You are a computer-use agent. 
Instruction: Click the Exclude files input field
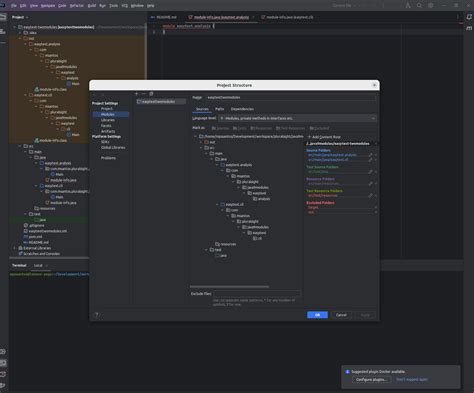[257, 294]
